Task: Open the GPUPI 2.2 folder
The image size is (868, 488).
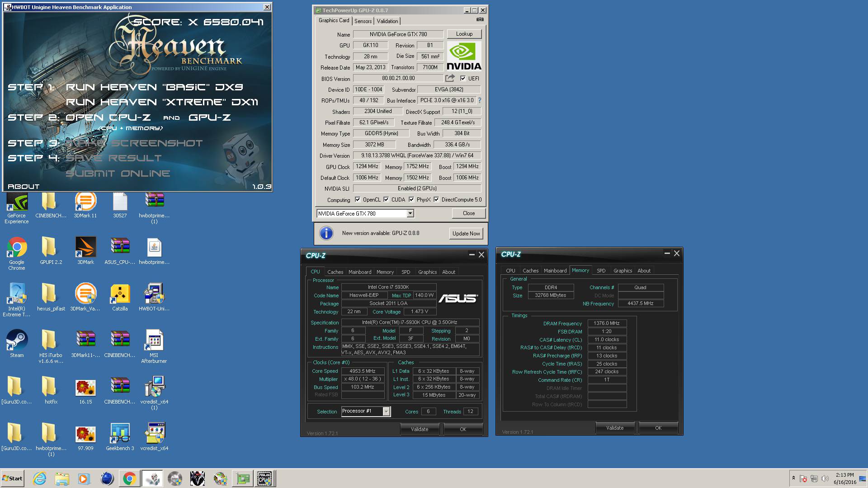Action: [x=51, y=251]
